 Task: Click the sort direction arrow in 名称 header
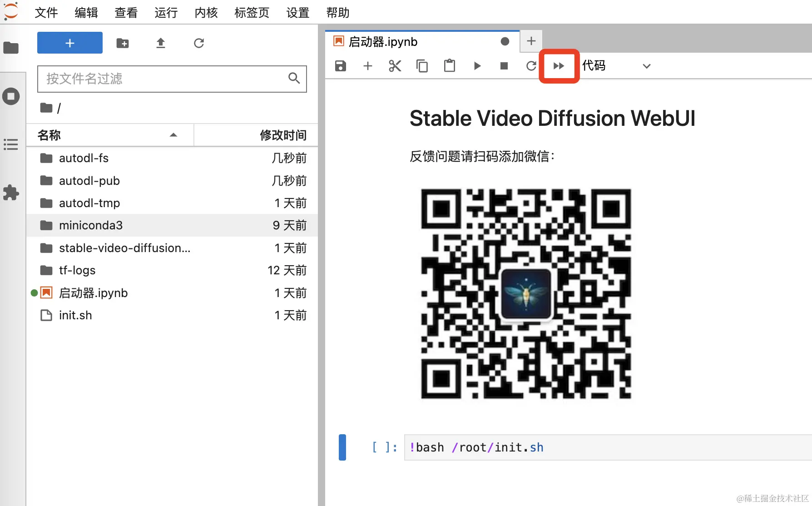coord(173,135)
